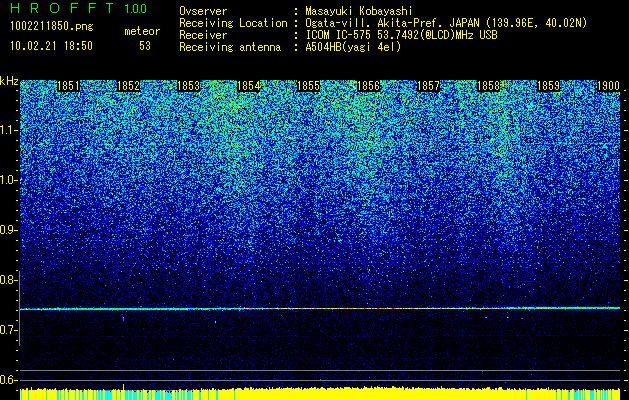Click the 1853 time marker
Viewport: 629px width, 400px height.
[189, 86]
